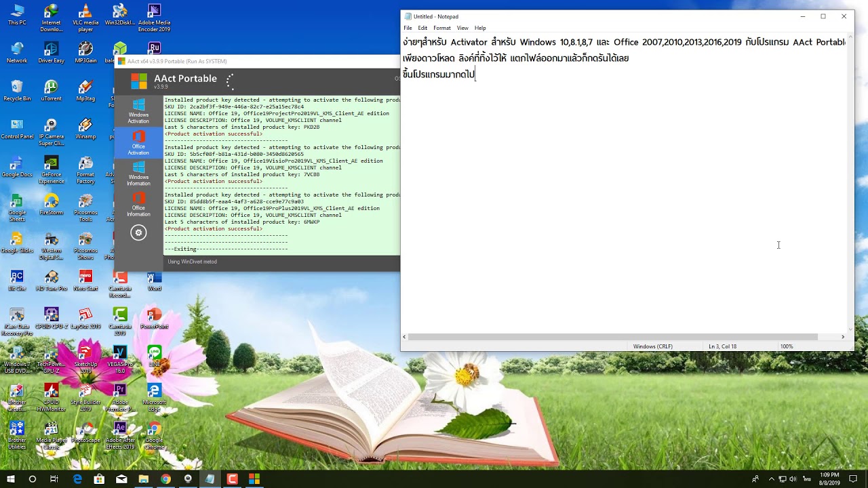Select the Network desktop icon
This screenshot has width=868, height=488.
[x=17, y=53]
